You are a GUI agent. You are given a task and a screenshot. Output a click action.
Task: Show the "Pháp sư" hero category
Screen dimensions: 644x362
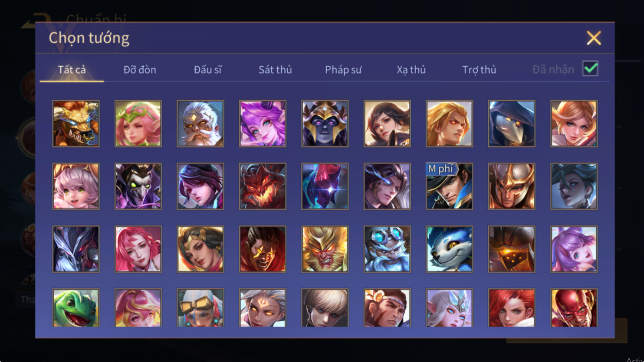click(343, 70)
